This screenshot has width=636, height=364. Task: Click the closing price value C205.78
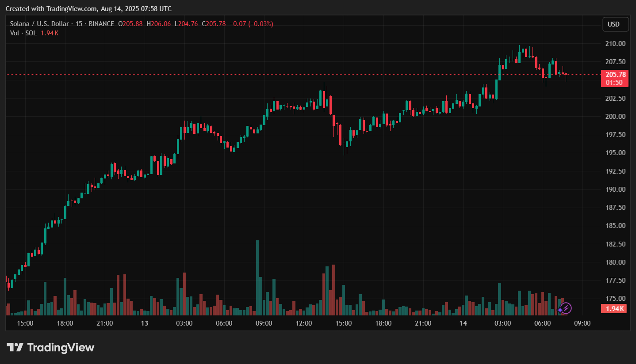point(214,24)
